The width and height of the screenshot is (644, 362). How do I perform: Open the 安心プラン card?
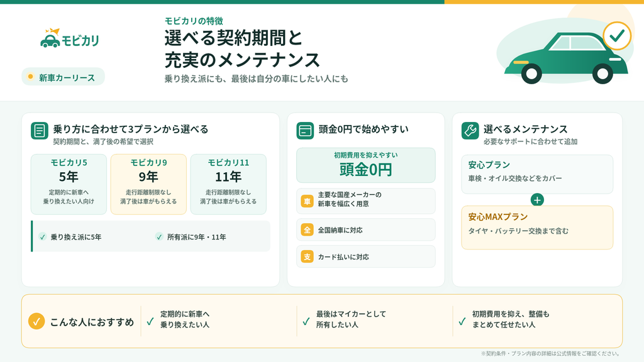pyautogui.click(x=537, y=174)
